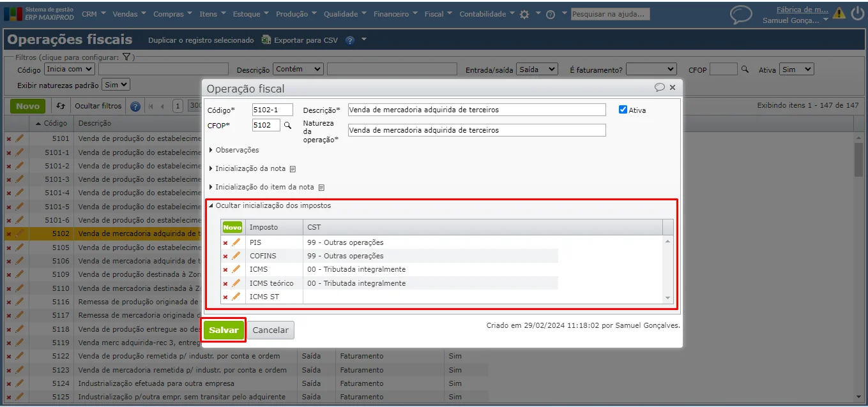Close the Operação fiscal dialog
868x407 pixels.
(x=673, y=87)
